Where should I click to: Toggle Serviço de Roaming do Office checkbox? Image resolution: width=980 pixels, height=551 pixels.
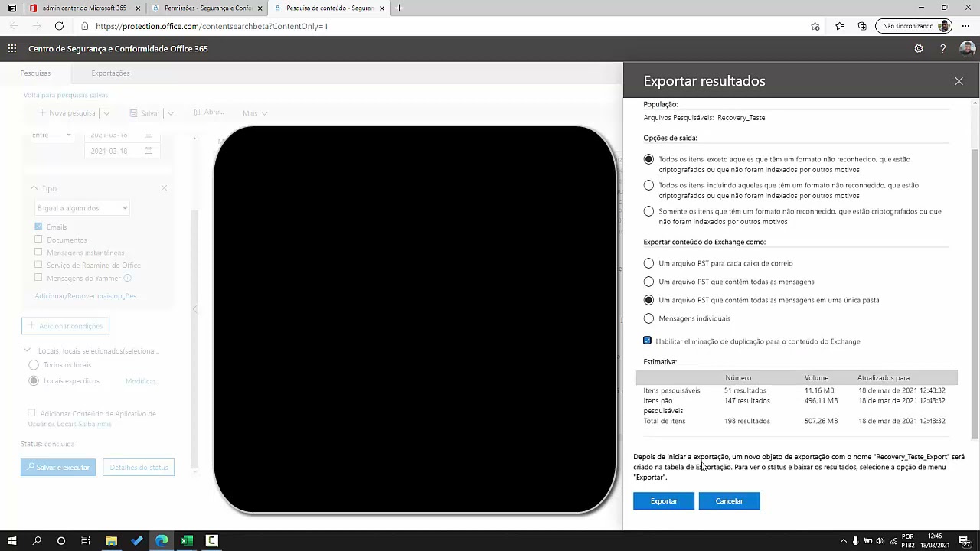[38, 265]
